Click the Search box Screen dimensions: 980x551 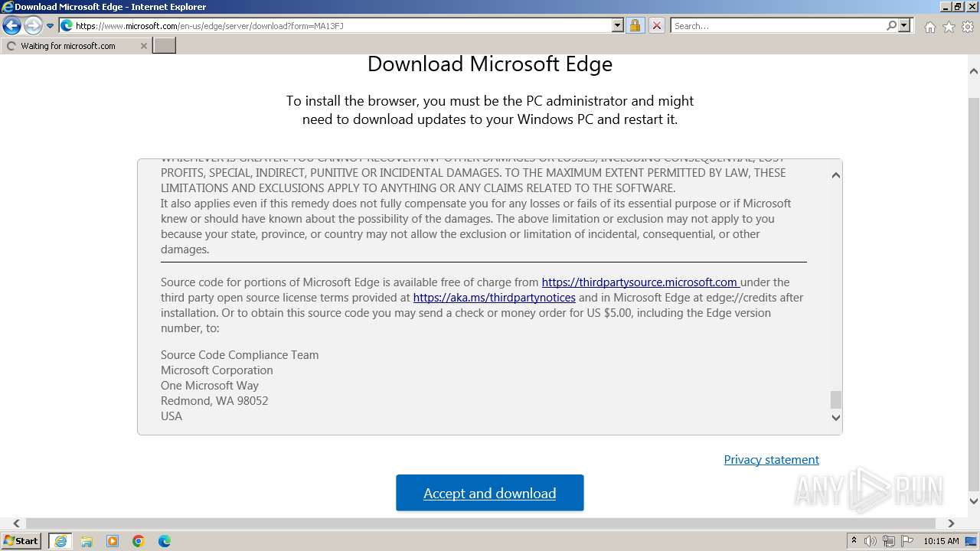tap(778, 26)
